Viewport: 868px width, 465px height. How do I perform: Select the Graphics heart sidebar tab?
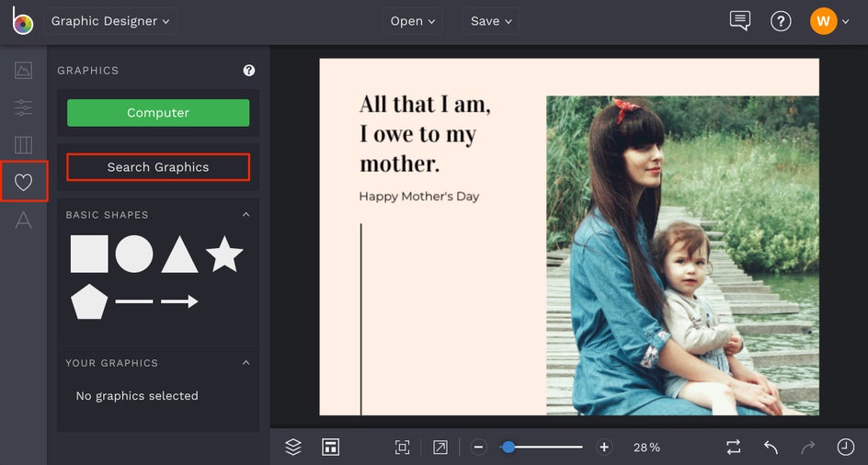(x=23, y=182)
